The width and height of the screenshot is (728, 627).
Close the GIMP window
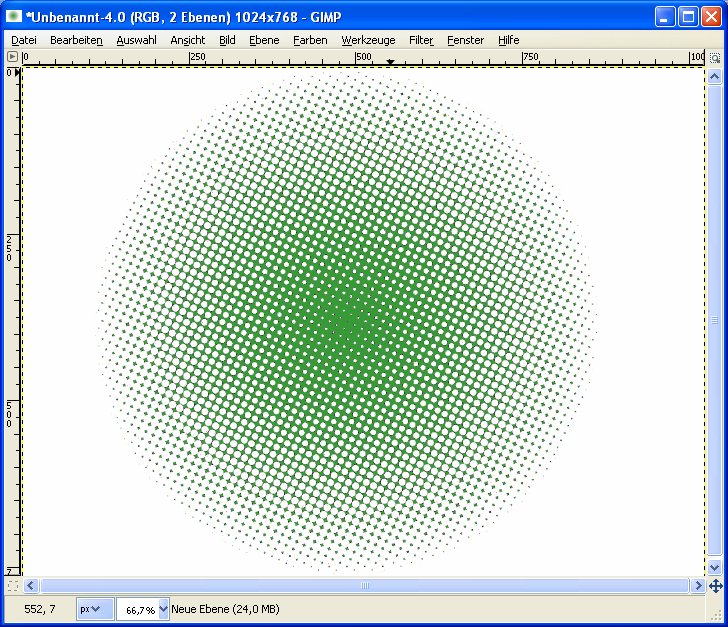click(711, 17)
